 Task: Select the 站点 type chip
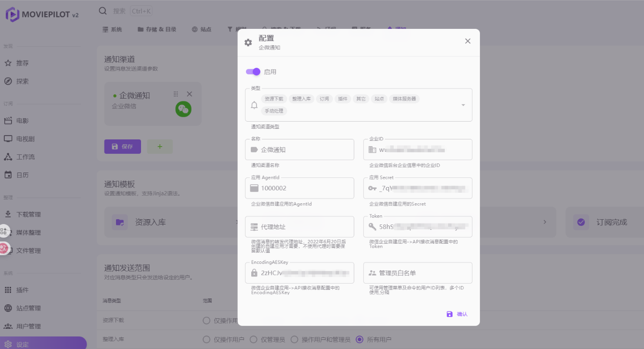[379, 99]
